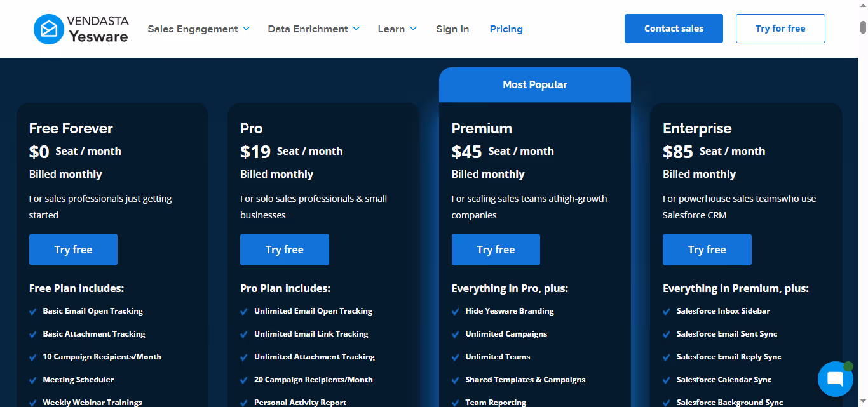
Task: Click 'Personal Activity Report' feature text
Action: point(300,403)
